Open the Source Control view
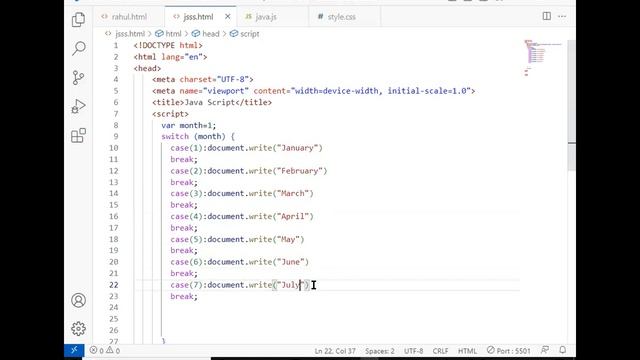Screen dimensions: 640x360 pyautogui.click(x=78, y=78)
